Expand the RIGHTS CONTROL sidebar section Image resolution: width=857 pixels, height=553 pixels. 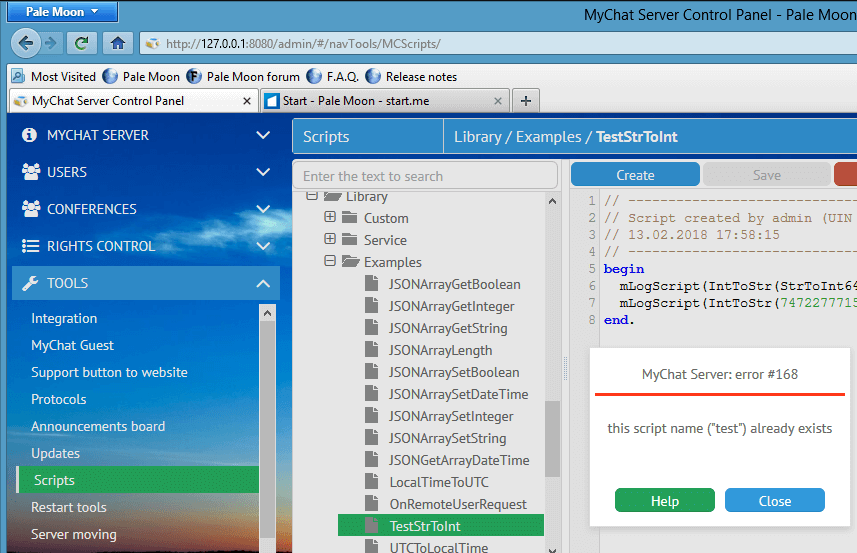(263, 246)
